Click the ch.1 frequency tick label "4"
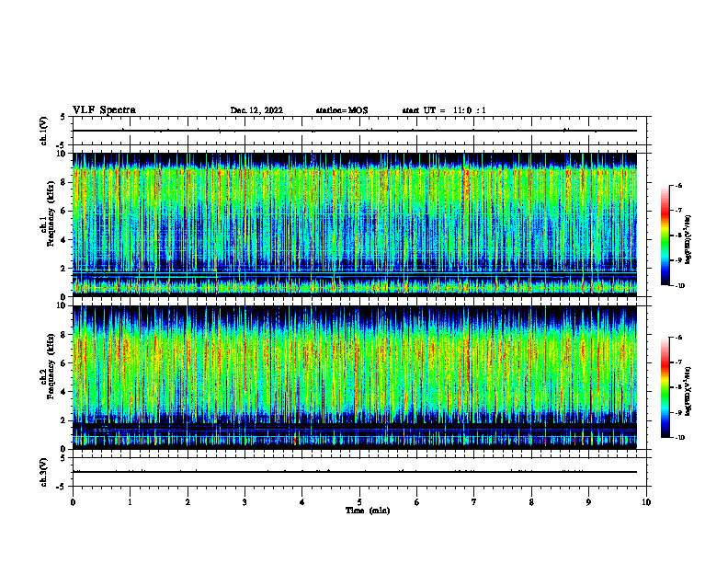The height and width of the screenshot is (563, 728). pyautogui.click(x=63, y=240)
